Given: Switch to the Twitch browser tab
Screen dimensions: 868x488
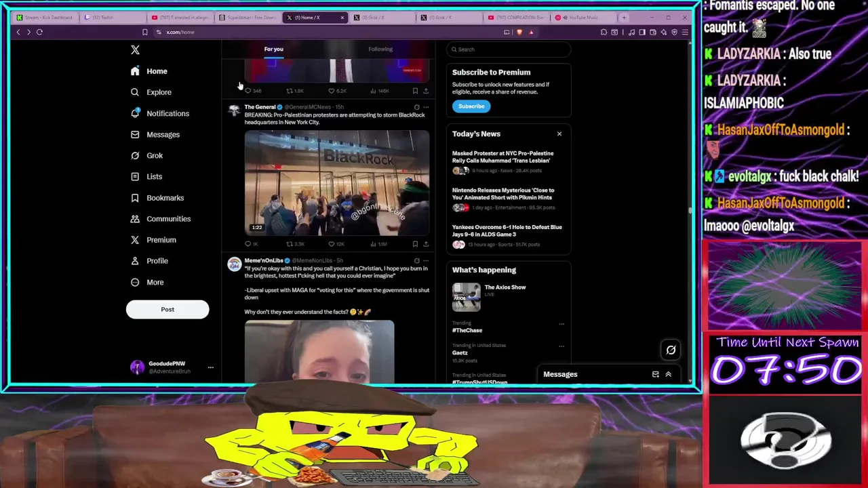Looking at the screenshot, I should point(113,18).
